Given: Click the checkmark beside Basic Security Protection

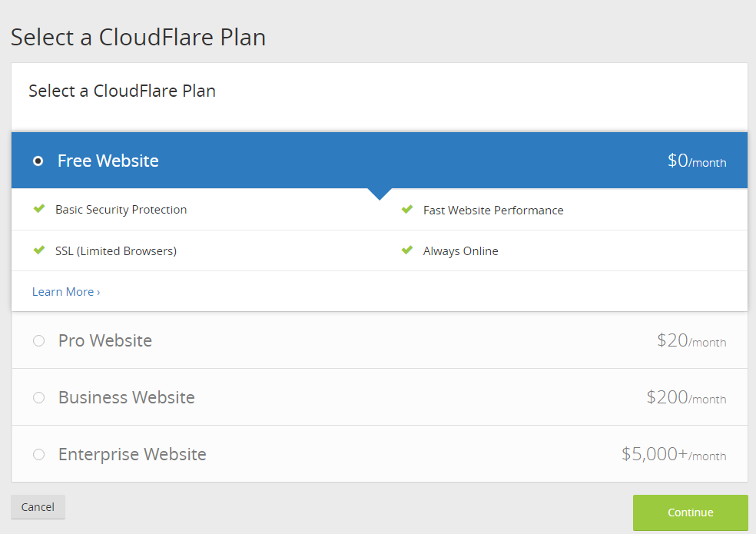Looking at the screenshot, I should click(39, 209).
